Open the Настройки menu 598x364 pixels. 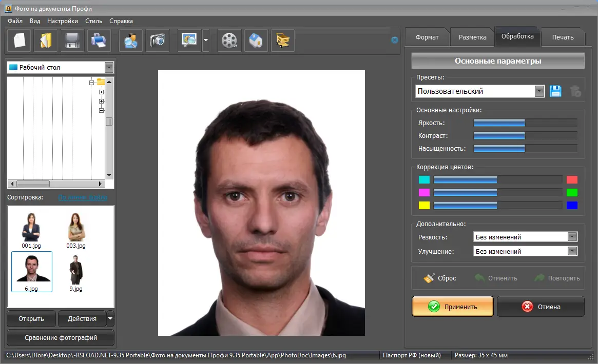coord(63,21)
